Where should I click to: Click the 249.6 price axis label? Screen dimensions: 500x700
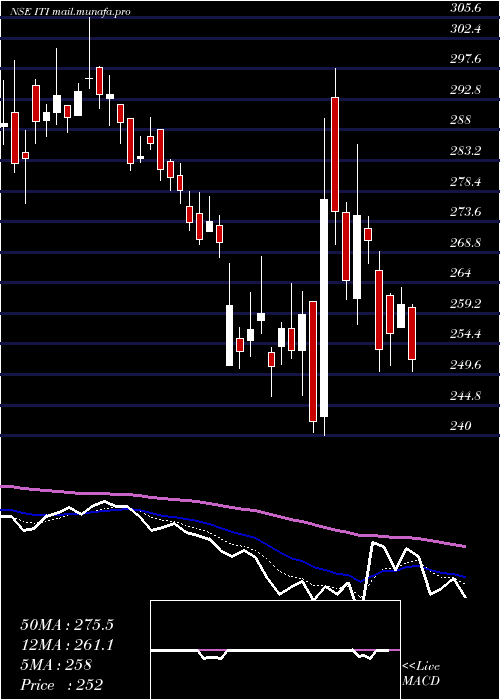click(467, 365)
